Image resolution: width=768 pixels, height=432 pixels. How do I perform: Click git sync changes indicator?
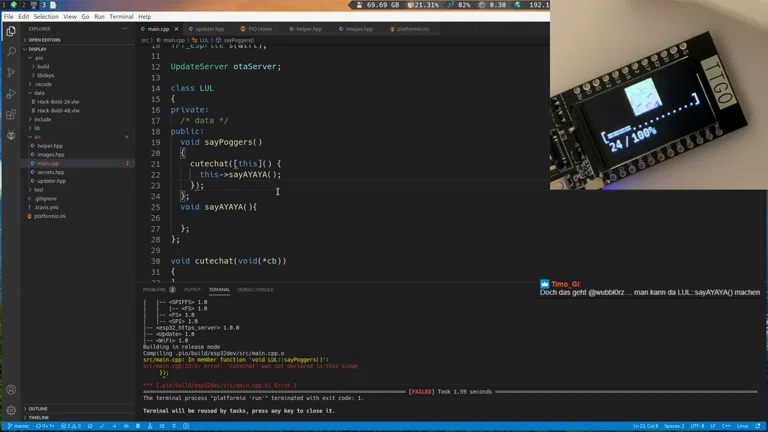coord(45,426)
